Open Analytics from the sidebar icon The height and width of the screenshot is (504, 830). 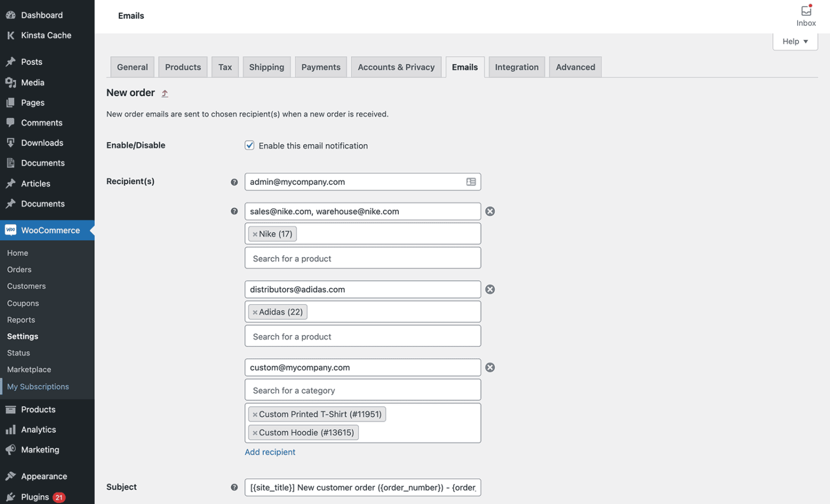coord(10,429)
